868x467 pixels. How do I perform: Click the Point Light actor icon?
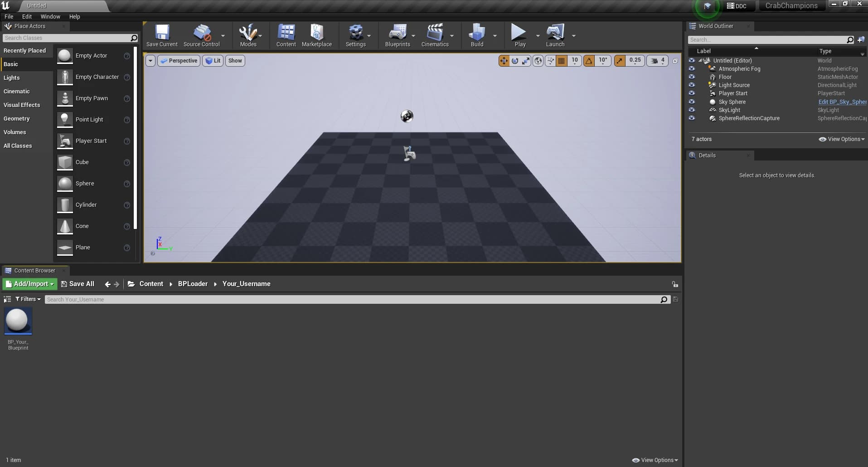(x=65, y=120)
